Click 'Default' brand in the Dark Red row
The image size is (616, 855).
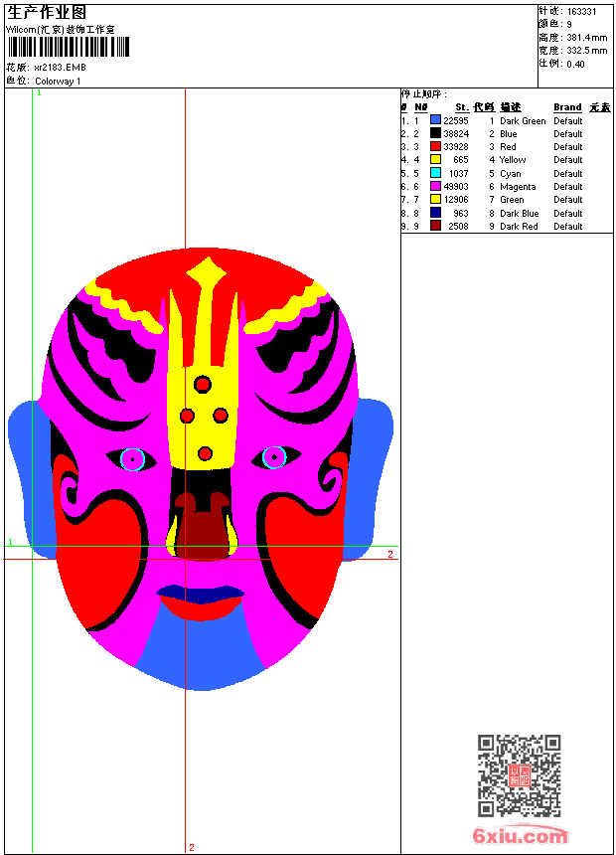[x=567, y=227]
